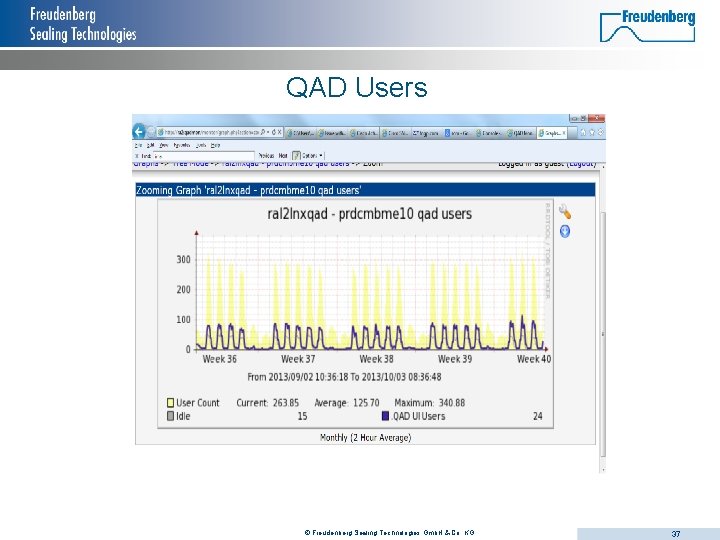Open the Tree Mode breadcrumb link
720x540 pixels.
(190, 163)
